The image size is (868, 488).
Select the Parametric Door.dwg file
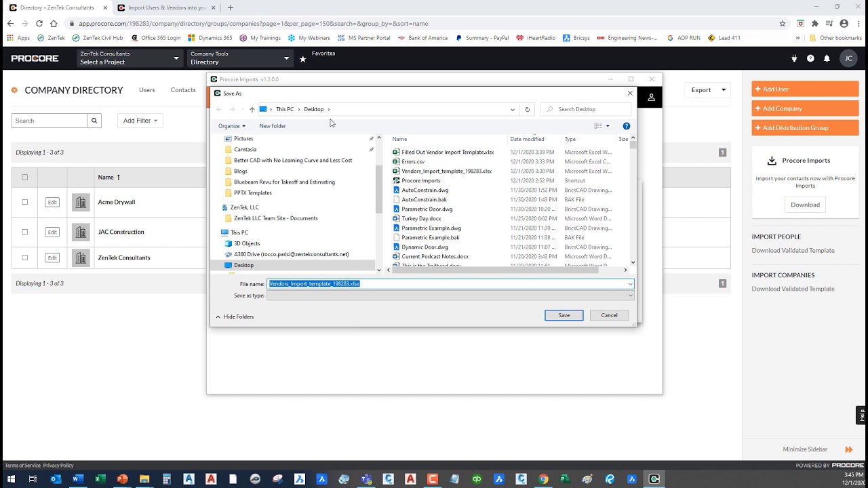click(x=427, y=209)
